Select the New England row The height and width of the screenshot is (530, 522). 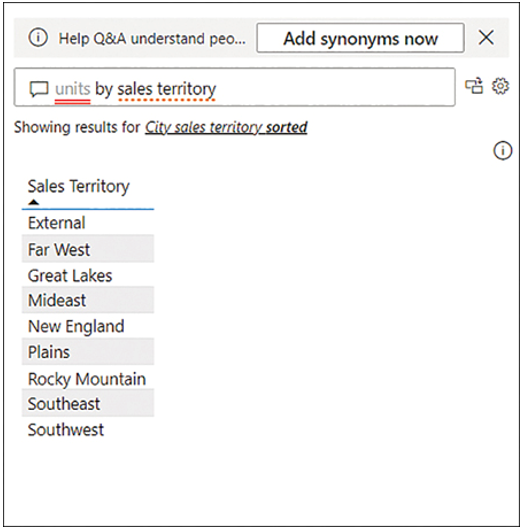click(88, 326)
